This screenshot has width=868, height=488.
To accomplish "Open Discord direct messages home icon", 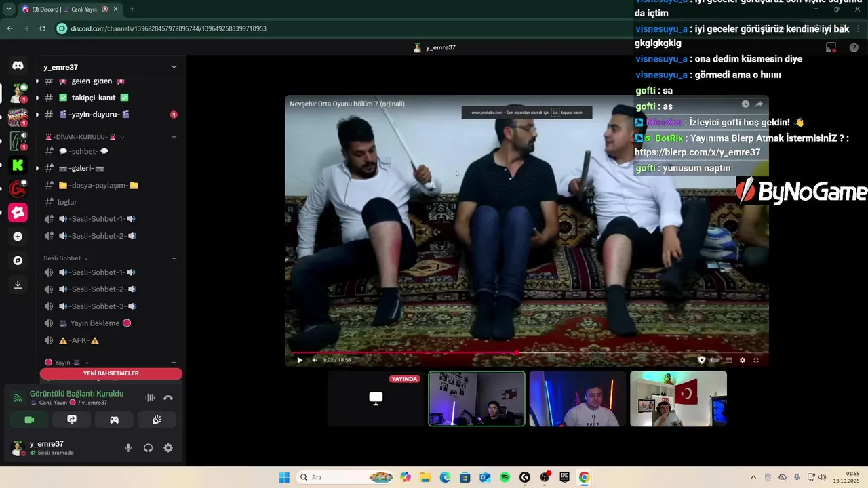I will 18,66.
